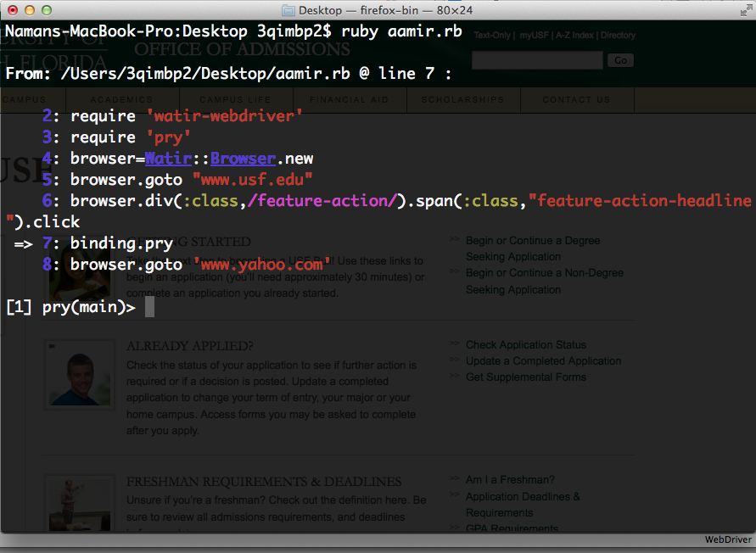Click the '[1] pry(main)>' prompt text
Screen dimensions: 756x553
(71, 307)
